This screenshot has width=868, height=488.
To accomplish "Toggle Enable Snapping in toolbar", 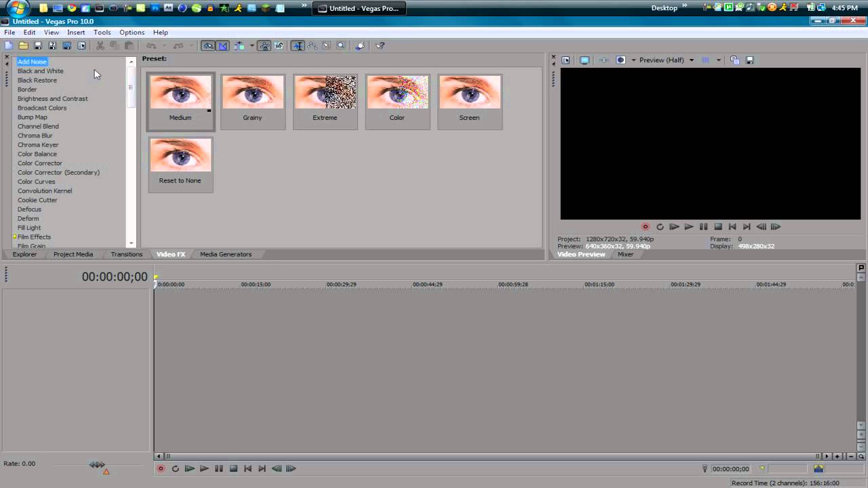I will (208, 45).
